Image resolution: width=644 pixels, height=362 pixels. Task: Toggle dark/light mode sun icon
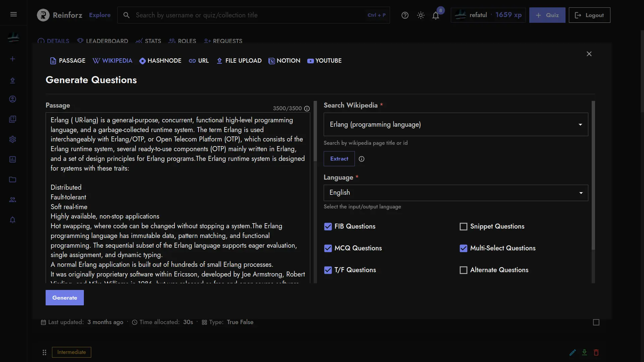[420, 15]
